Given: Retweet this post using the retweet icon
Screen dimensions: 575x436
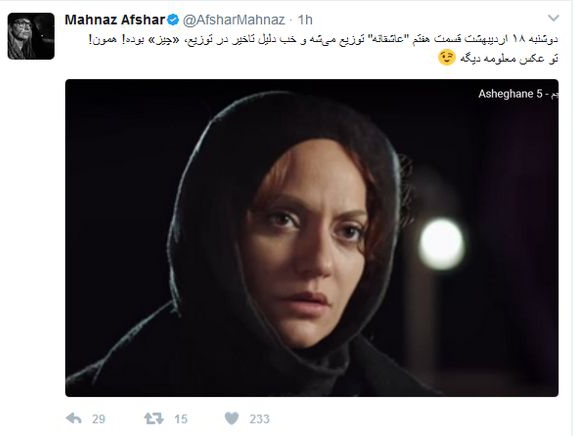Looking at the screenshot, I should [x=154, y=418].
